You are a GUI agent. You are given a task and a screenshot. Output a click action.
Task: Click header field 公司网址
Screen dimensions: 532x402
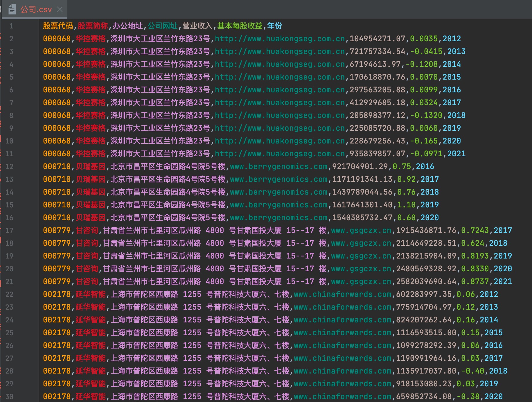[x=163, y=26]
